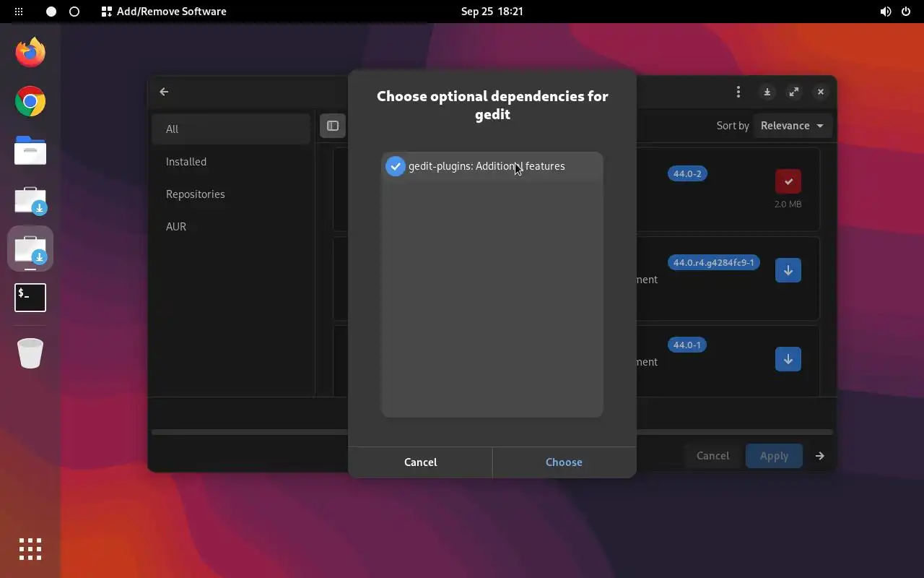
Task: Select the Repositories category
Action: (231, 194)
